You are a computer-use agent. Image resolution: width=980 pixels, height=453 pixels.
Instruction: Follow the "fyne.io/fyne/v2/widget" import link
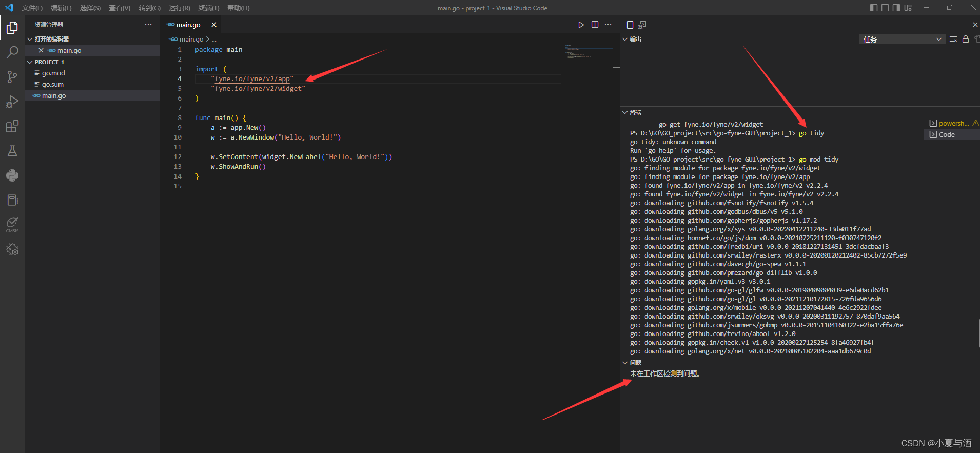pos(258,89)
